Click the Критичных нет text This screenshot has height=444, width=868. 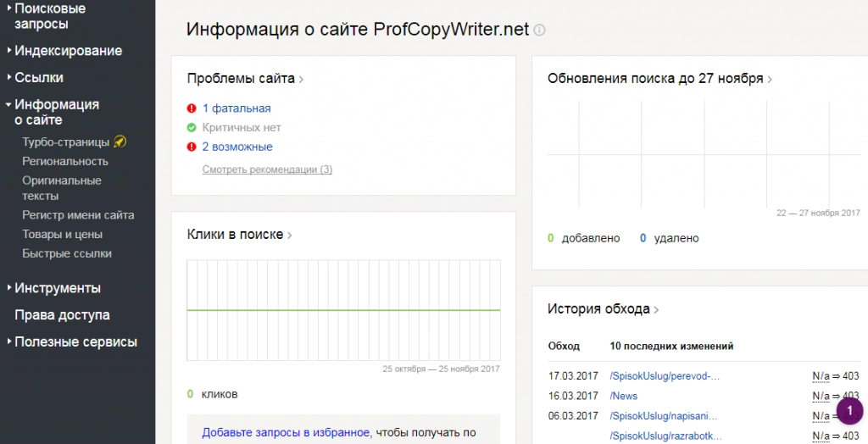(x=242, y=128)
